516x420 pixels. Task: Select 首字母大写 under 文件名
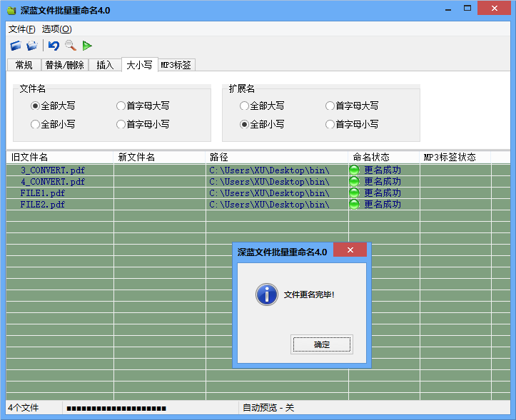coord(121,106)
